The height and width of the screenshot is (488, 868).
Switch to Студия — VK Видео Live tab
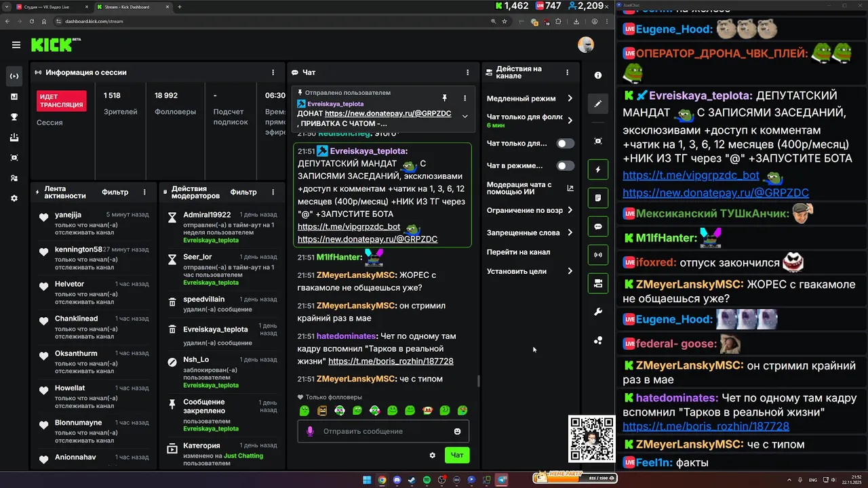tap(52, 7)
